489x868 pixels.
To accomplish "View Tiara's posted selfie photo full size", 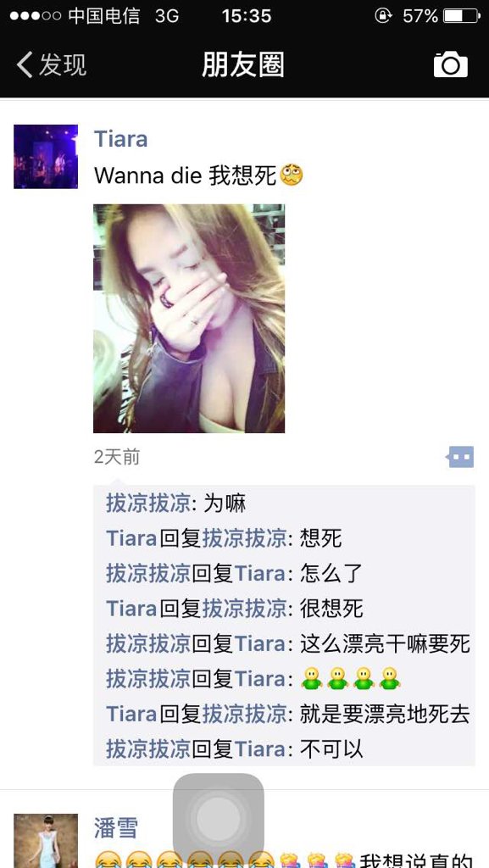I will tap(189, 319).
